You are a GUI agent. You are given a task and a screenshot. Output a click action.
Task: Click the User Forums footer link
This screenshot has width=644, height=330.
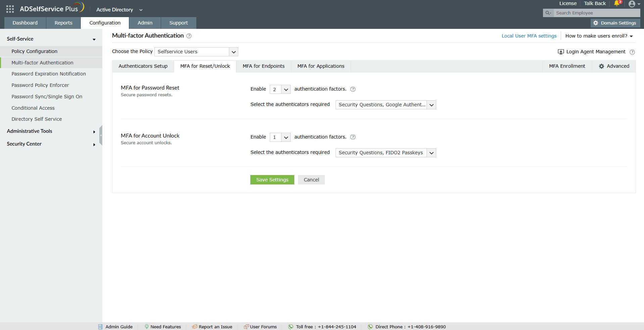(x=263, y=327)
